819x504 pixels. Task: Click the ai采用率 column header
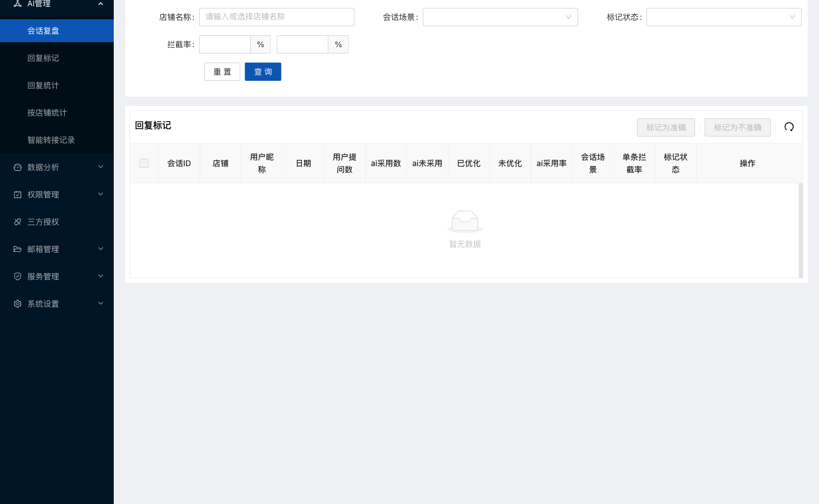coord(552,163)
